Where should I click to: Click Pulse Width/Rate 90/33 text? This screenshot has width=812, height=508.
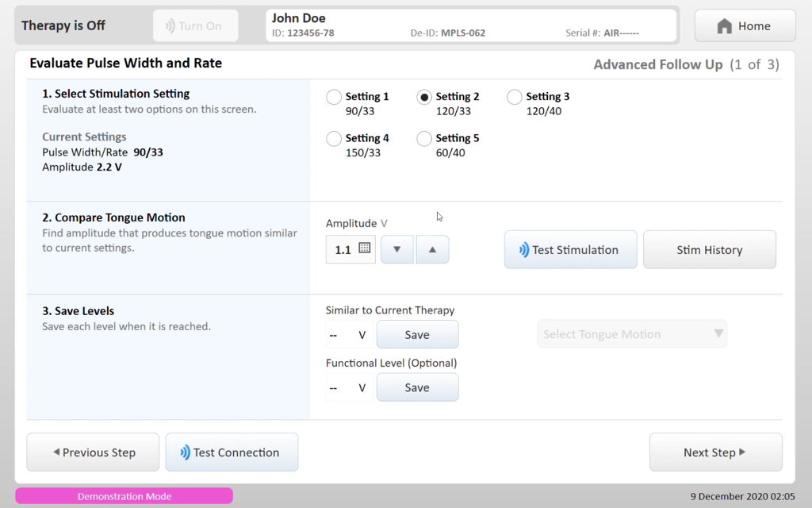(102, 152)
